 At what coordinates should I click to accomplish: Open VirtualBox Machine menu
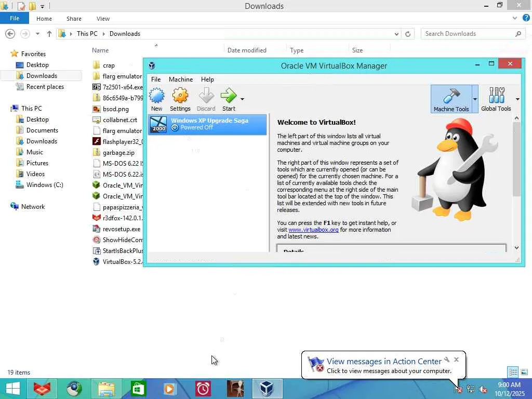point(181,79)
